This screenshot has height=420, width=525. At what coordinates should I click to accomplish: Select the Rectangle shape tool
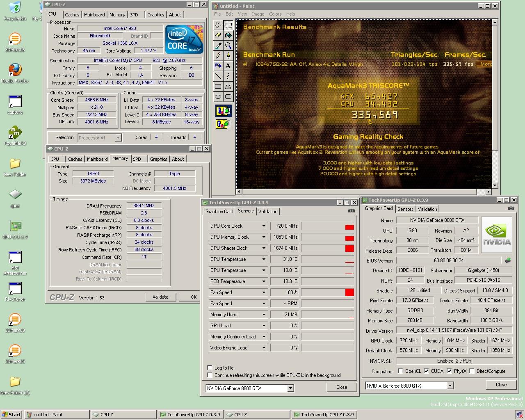pos(218,86)
